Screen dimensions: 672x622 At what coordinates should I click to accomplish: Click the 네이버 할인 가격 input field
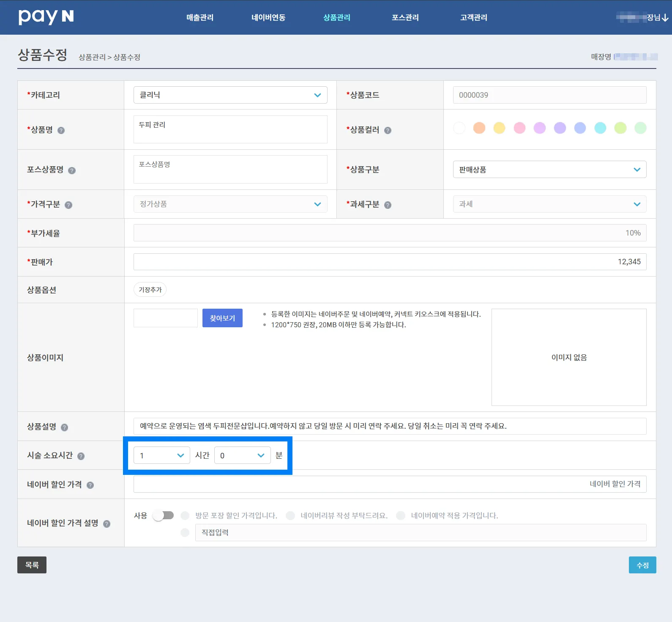click(x=390, y=484)
